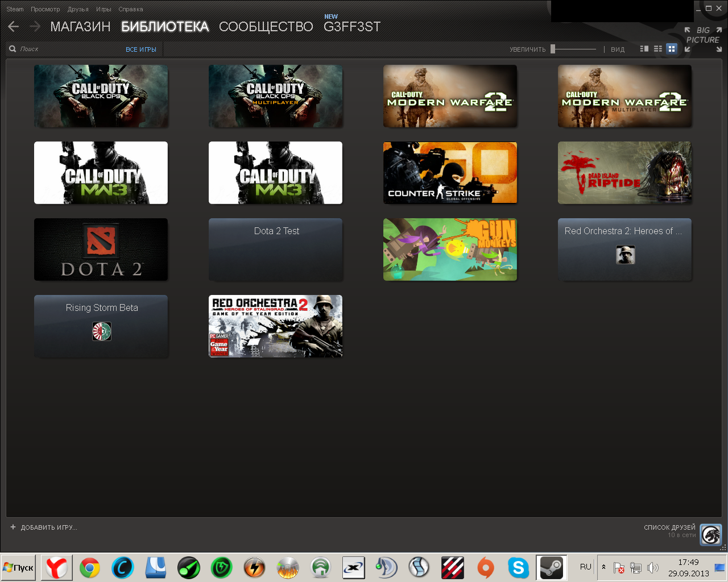Open the green shield taskbar app
The height and width of the screenshot is (582, 728).
[222, 567]
